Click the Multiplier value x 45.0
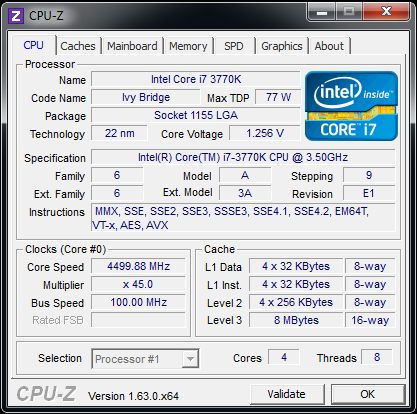417x414 pixels. tap(138, 284)
